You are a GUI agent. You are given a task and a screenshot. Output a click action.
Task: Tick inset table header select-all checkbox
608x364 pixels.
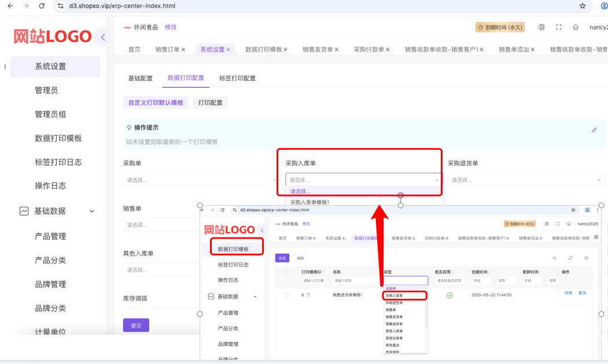pos(286,272)
